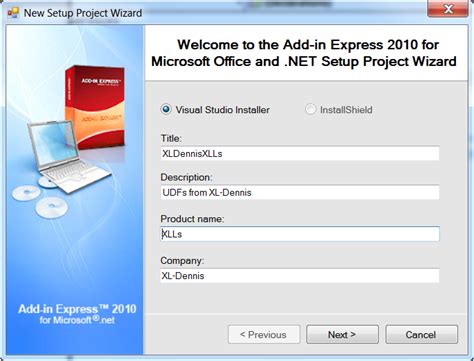This screenshot has width=474, height=361.
Task: Click the Visual Studio Installer label
Action: click(x=223, y=110)
